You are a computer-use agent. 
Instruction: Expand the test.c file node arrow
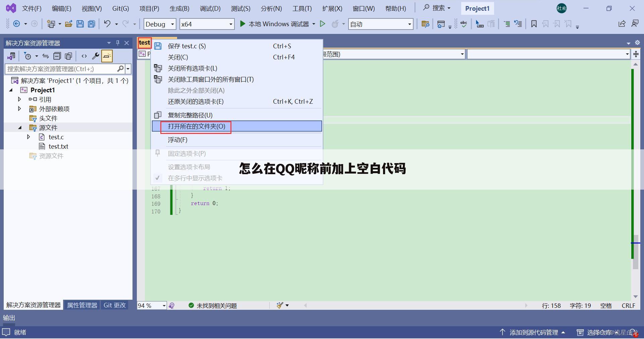point(29,137)
